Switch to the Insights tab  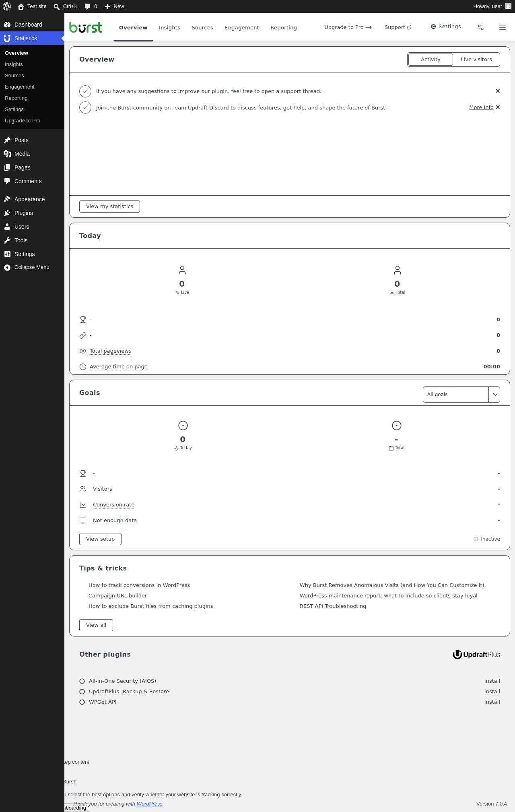(169, 27)
